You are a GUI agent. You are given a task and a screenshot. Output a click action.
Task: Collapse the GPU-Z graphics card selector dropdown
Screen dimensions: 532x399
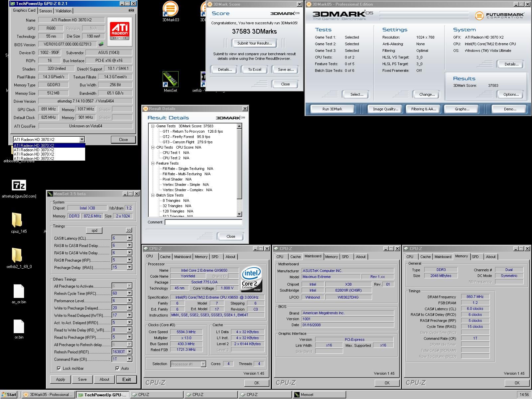click(x=82, y=140)
